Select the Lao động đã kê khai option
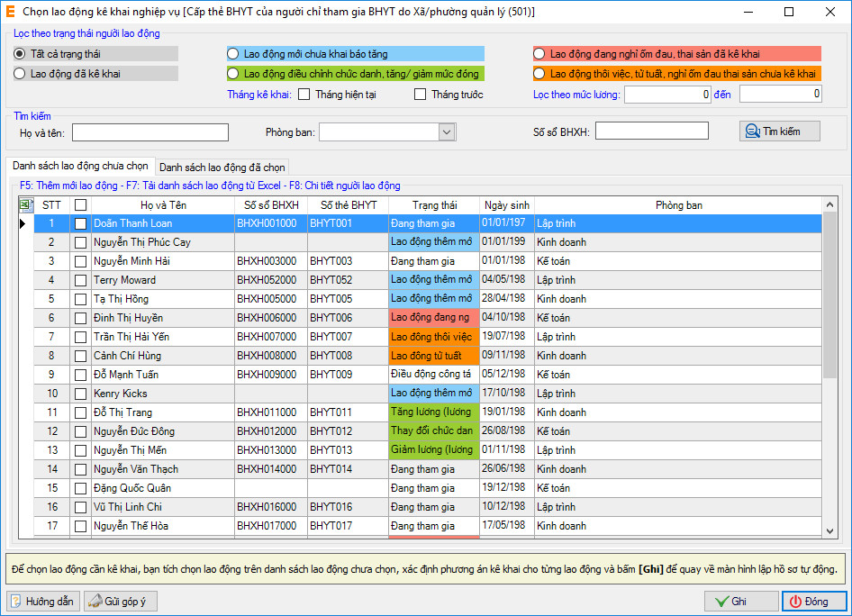The height and width of the screenshot is (616, 852). click(20, 74)
